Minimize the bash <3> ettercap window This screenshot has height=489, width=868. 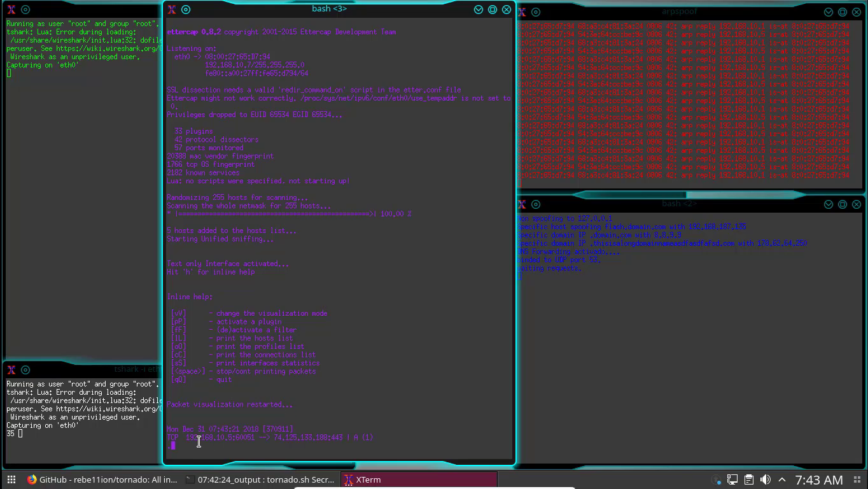click(x=479, y=10)
